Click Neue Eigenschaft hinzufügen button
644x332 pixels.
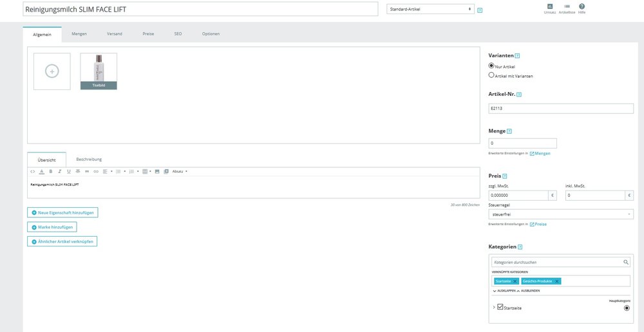coord(62,212)
